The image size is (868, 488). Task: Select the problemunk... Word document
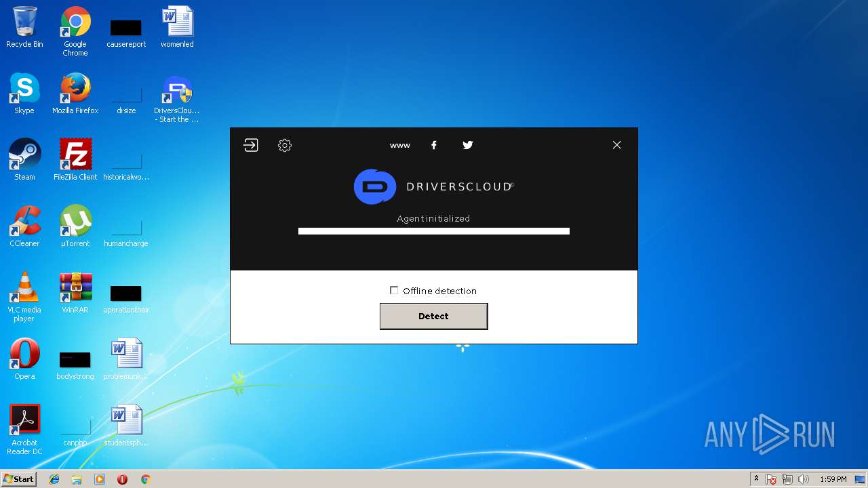[x=126, y=359]
